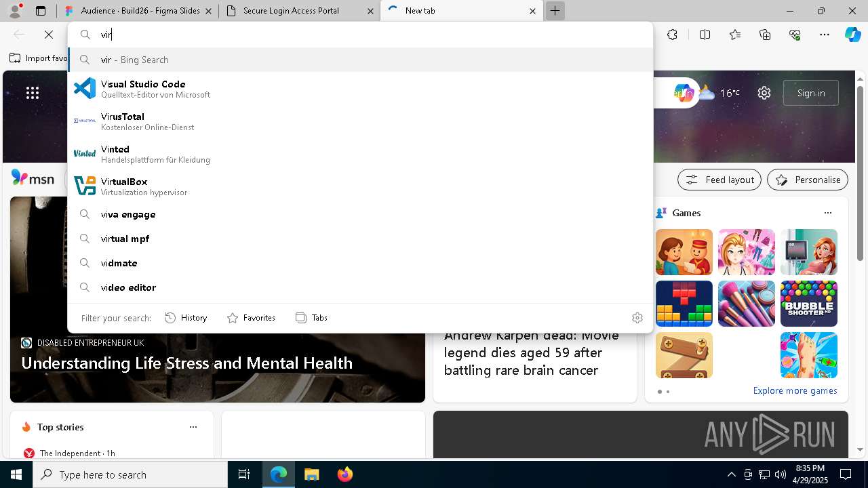Select 'vidmate' search suggestion
The width and height of the screenshot is (868, 488).
(x=360, y=263)
